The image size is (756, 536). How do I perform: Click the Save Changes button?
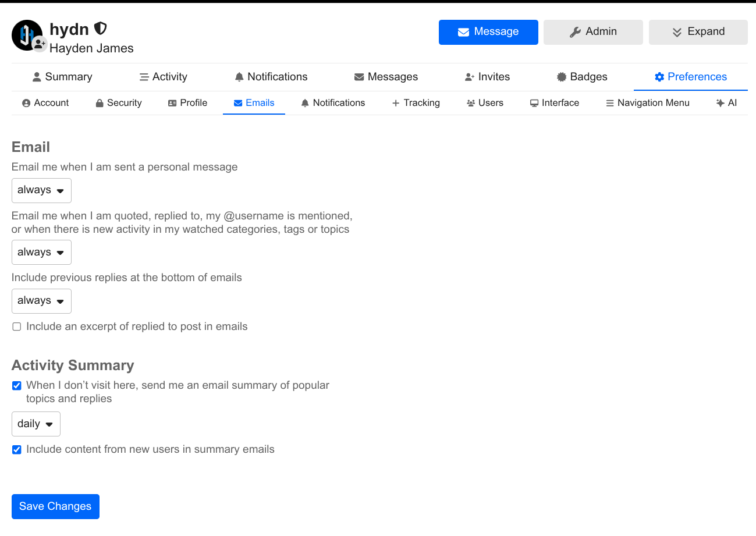click(55, 506)
